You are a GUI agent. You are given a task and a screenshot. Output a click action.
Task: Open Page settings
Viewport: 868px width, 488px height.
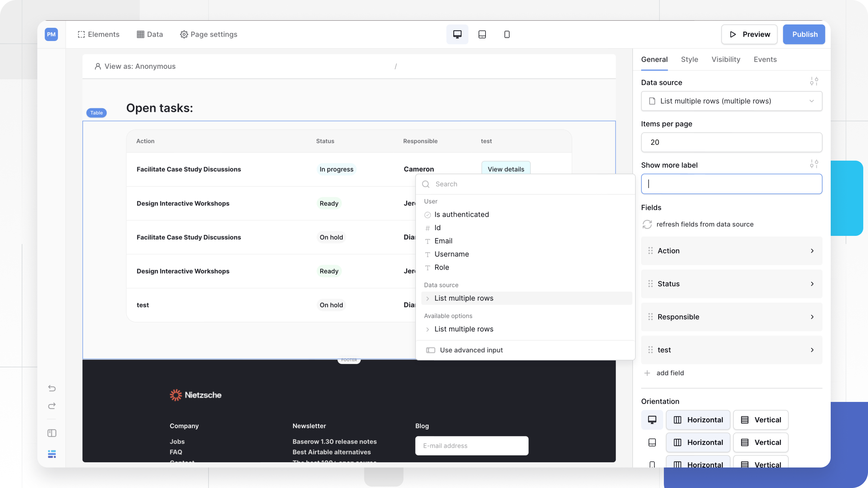tap(208, 34)
